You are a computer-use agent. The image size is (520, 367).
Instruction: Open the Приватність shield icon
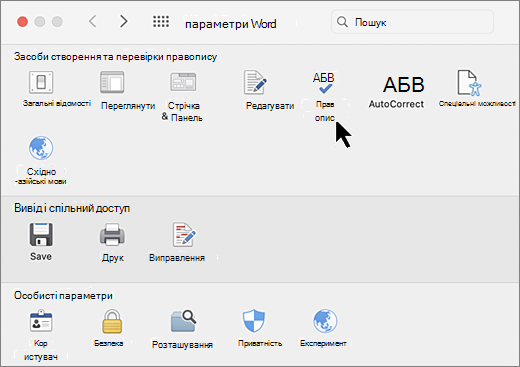click(x=254, y=321)
